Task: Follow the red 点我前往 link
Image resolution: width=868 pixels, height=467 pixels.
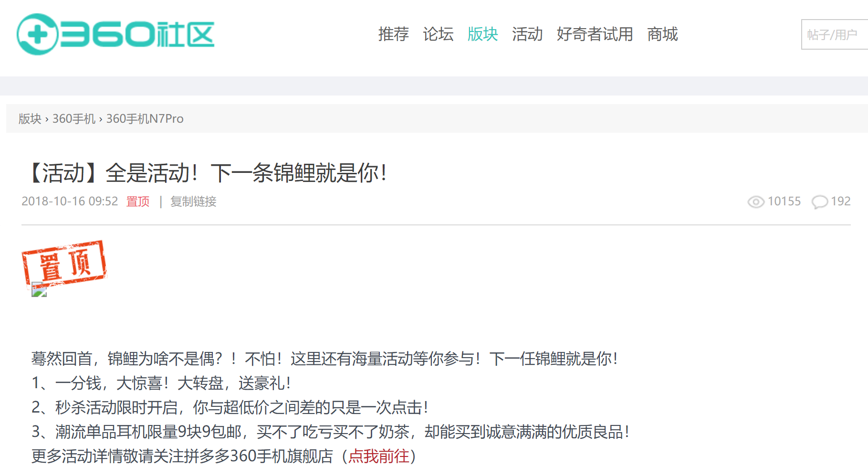Action: 378,456
